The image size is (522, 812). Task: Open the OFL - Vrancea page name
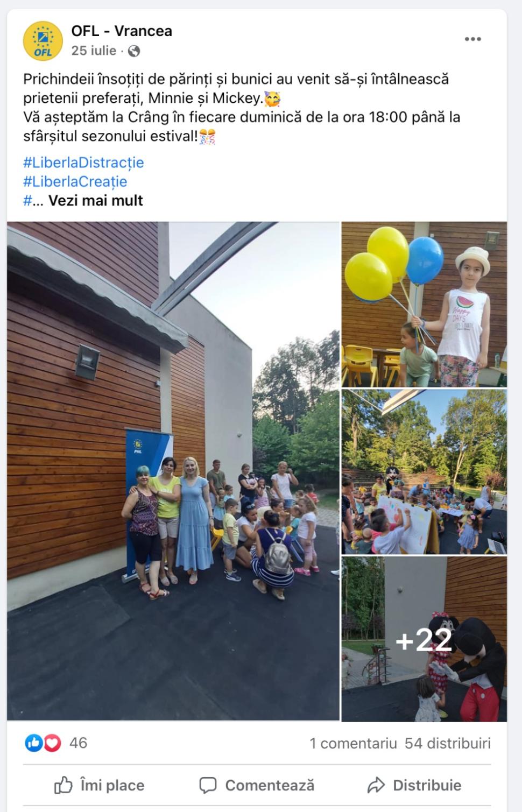[122, 31]
